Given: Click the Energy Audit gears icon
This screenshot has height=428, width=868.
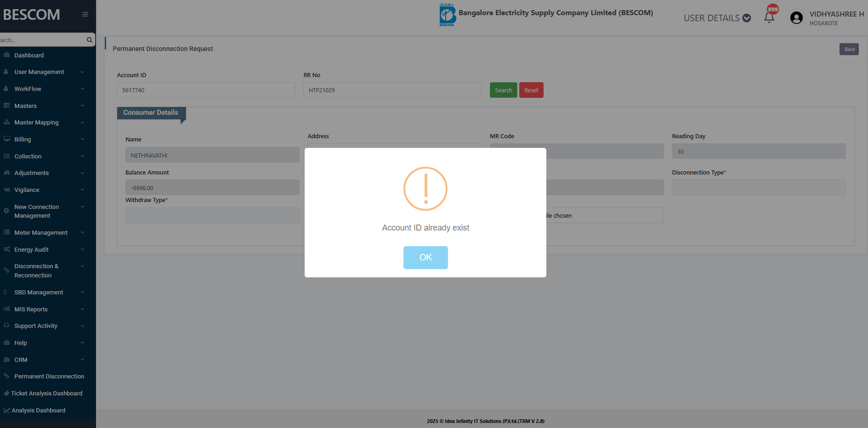Looking at the screenshot, I should coord(6,249).
